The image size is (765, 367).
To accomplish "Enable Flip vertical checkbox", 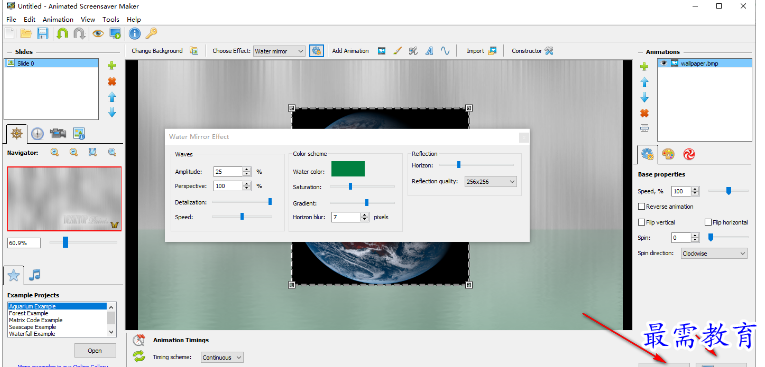I will (642, 222).
